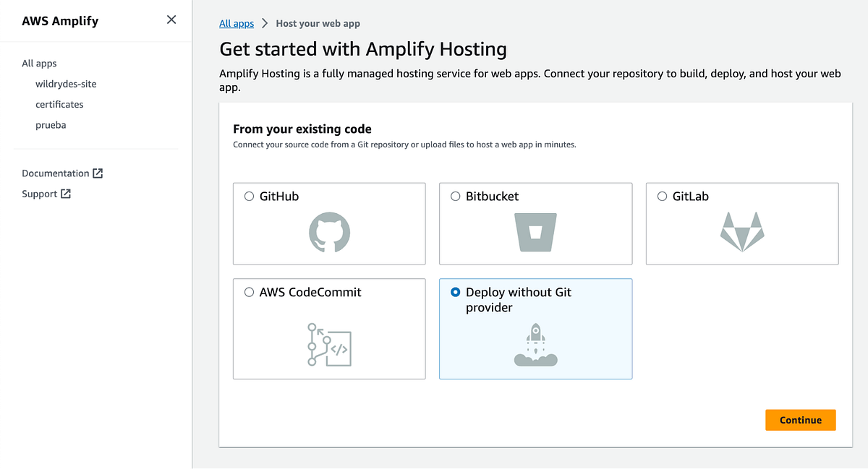Click the external link icon next to Support

click(64, 194)
